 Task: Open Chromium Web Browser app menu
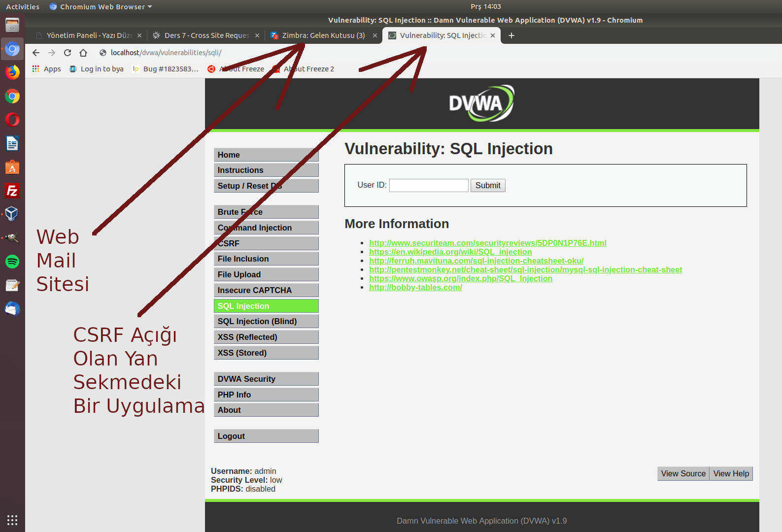pos(101,6)
